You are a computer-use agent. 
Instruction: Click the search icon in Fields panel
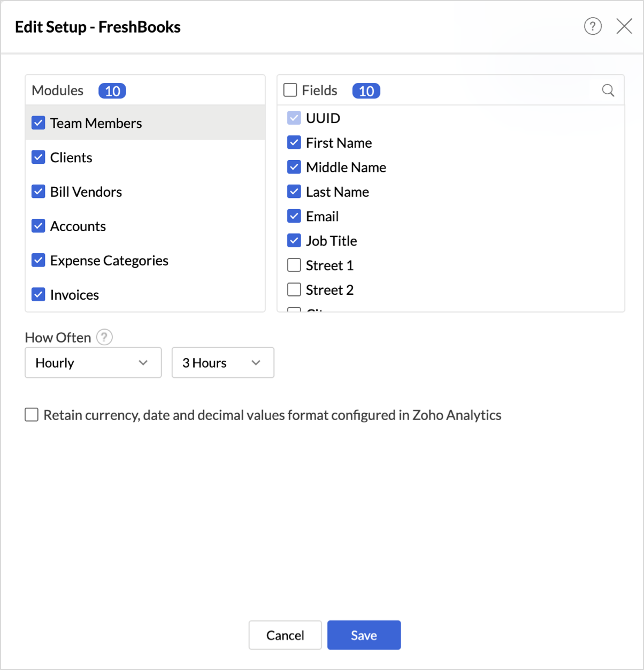pyautogui.click(x=608, y=90)
